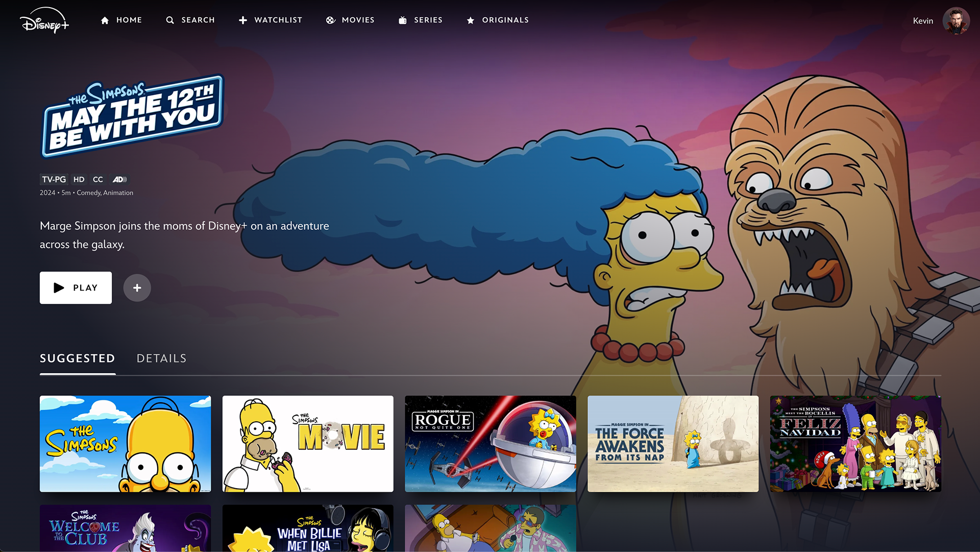Play May the 12th Be With You
Screen dimensions: 980x552
[x=76, y=288]
